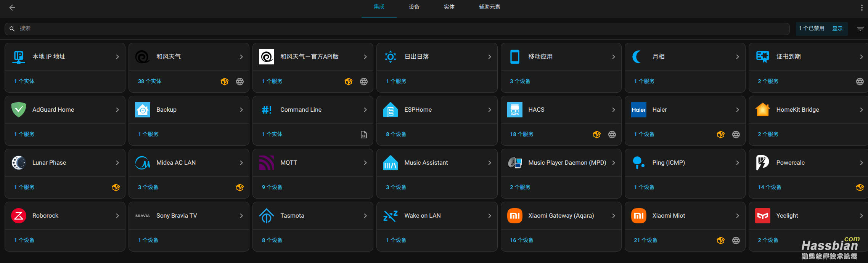The image size is (868, 263).
Task: Click the Roborock red logo
Action: tap(19, 216)
